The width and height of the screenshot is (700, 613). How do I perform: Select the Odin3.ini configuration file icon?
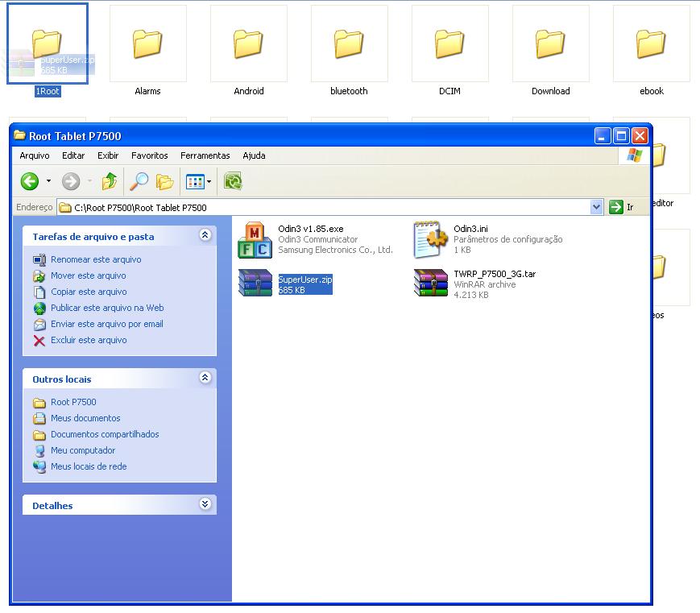pos(430,238)
